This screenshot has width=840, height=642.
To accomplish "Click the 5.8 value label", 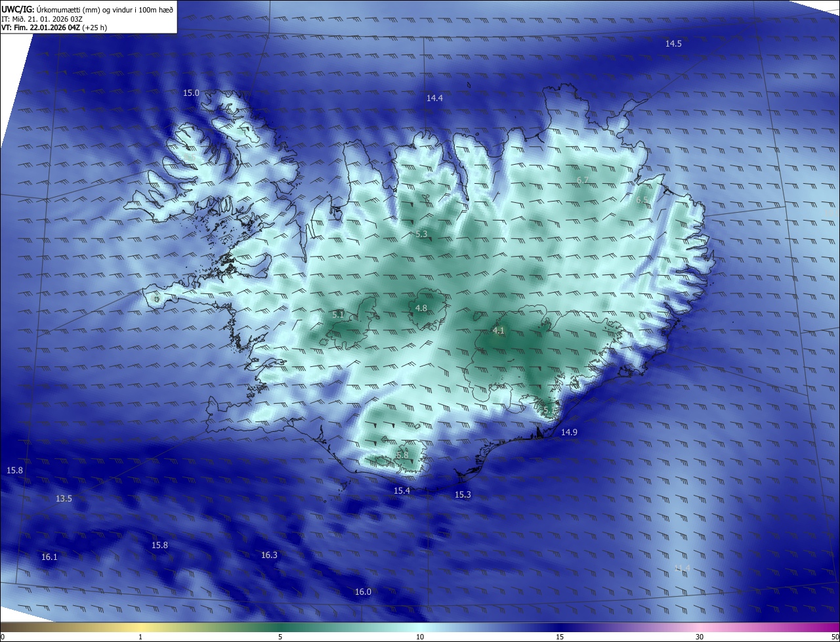I will (402, 455).
